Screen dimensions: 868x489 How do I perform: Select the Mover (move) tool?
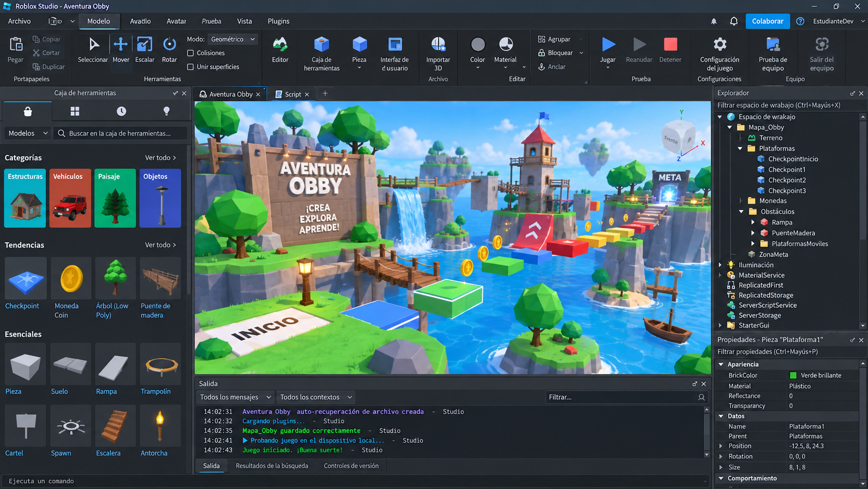(120, 50)
